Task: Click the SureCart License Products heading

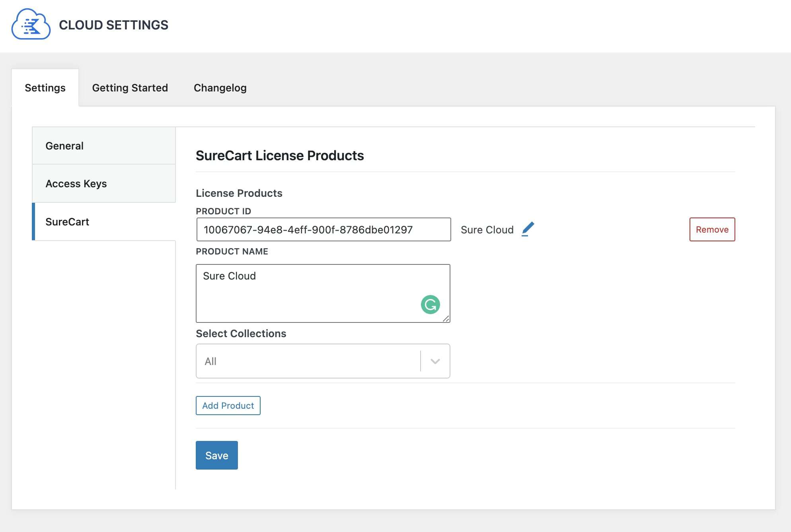Action: pos(280,155)
